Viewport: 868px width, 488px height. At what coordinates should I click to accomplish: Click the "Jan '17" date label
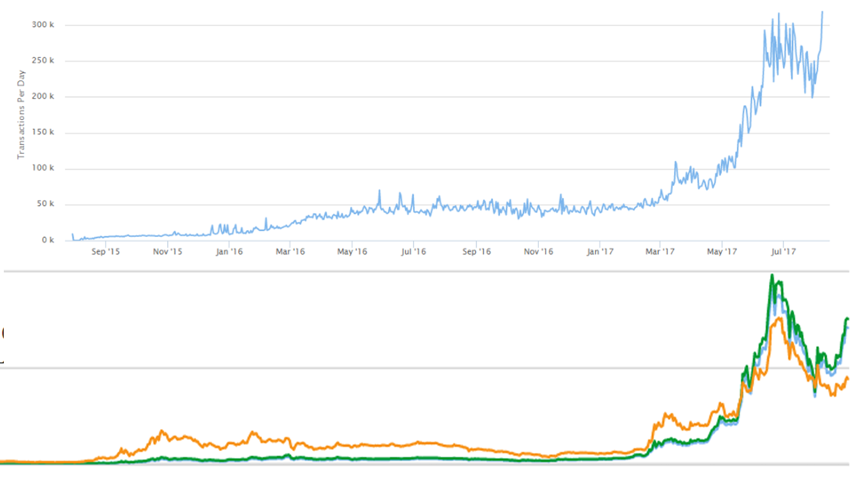tap(600, 252)
